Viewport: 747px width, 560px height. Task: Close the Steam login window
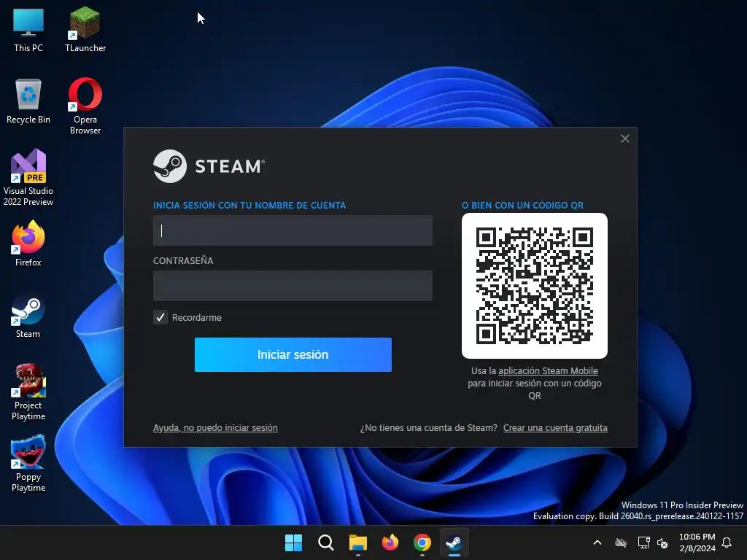coord(625,139)
